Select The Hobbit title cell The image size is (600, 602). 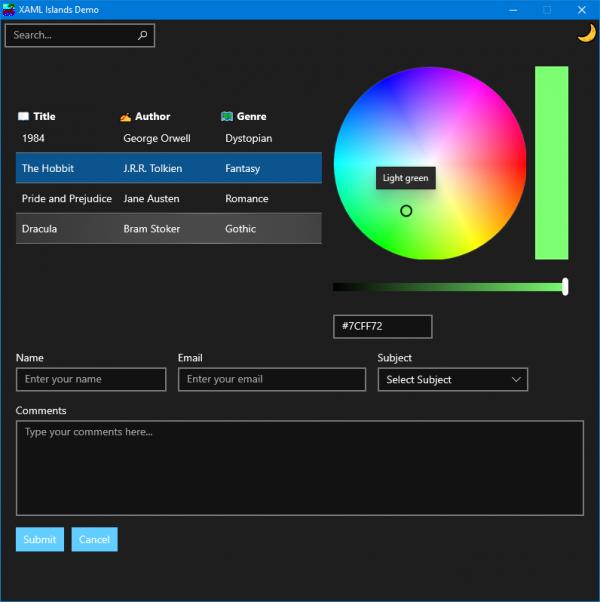pyautogui.click(x=48, y=168)
